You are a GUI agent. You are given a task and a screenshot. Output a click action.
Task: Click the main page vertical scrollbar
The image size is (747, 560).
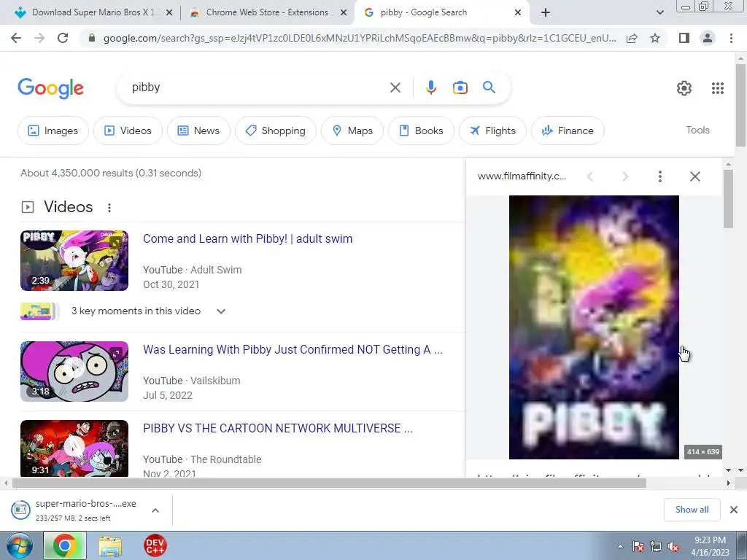pos(740,105)
